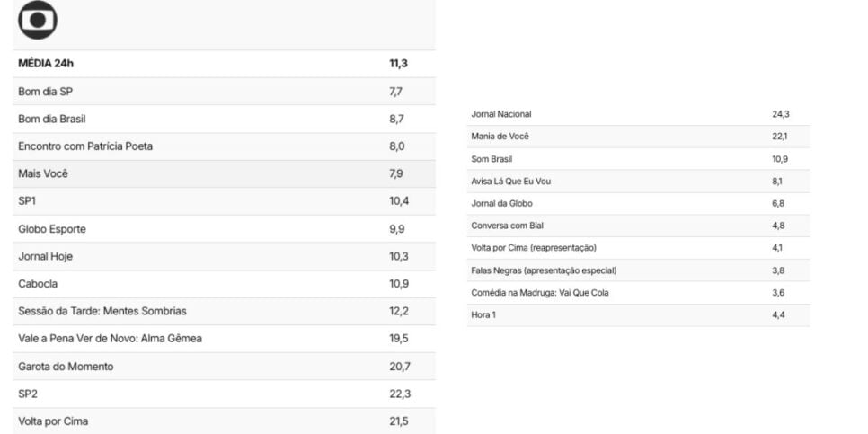The height and width of the screenshot is (434, 868).
Task: Click the SP1 program row
Action: pos(224,201)
